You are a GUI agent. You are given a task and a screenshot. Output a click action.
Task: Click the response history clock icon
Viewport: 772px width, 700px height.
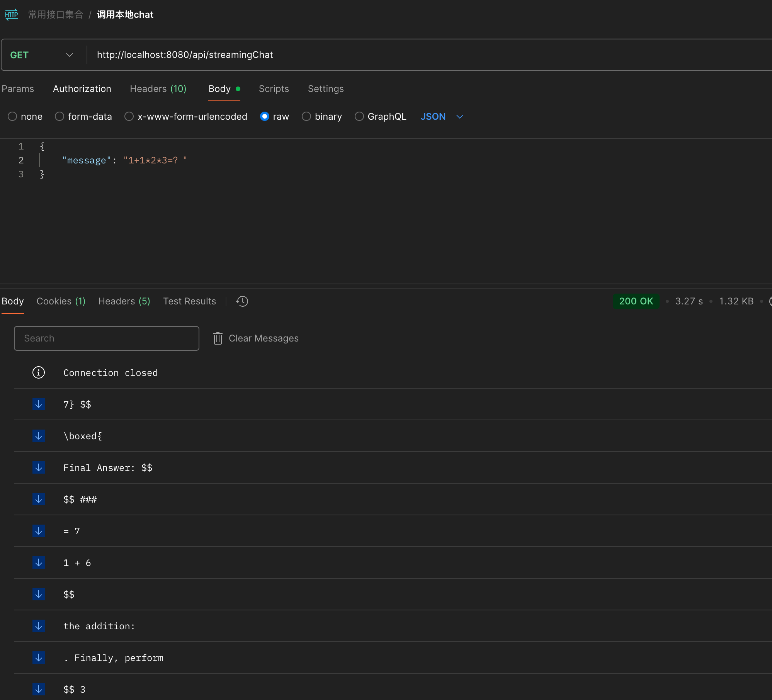click(x=242, y=301)
